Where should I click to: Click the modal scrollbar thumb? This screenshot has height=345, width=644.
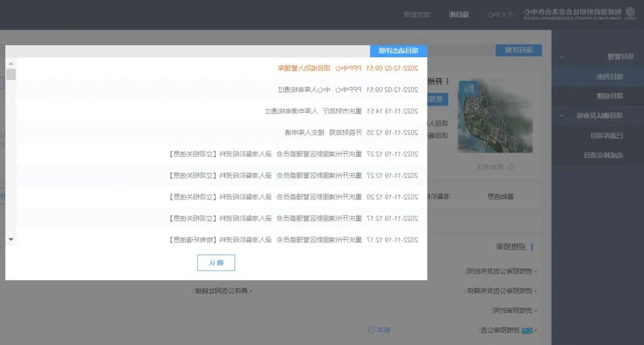click(11, 74)
